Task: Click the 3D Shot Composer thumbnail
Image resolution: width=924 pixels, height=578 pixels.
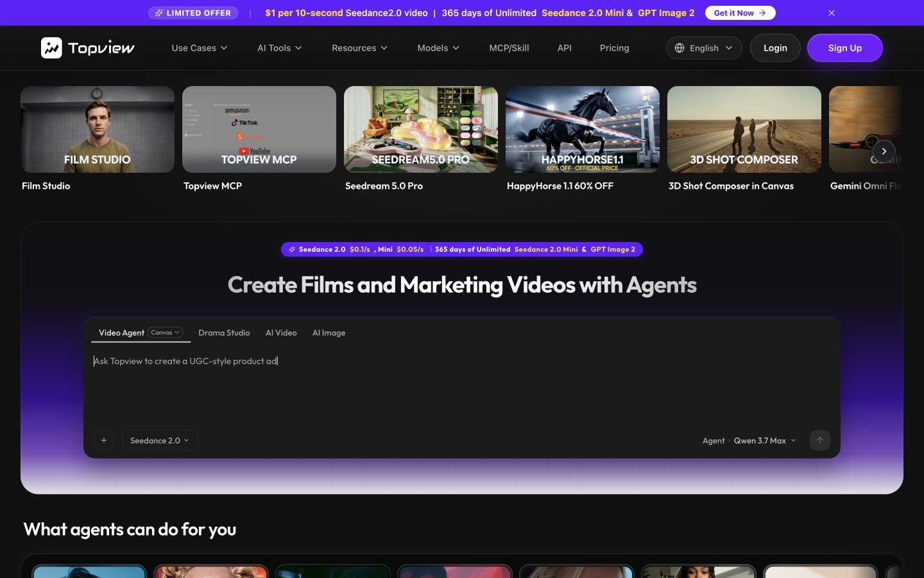Action: pyautogui.click(x=744, y=129)
